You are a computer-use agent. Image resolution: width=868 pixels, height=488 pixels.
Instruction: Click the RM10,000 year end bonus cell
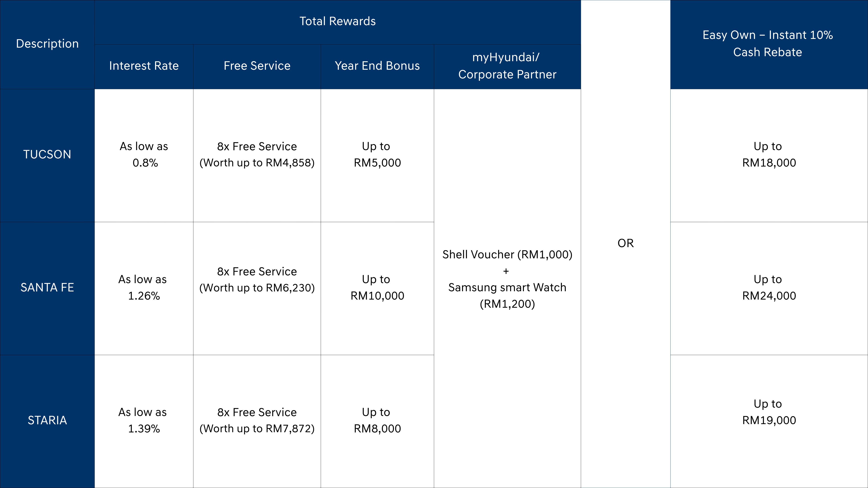pyautogui.click(x=377, y=288)
